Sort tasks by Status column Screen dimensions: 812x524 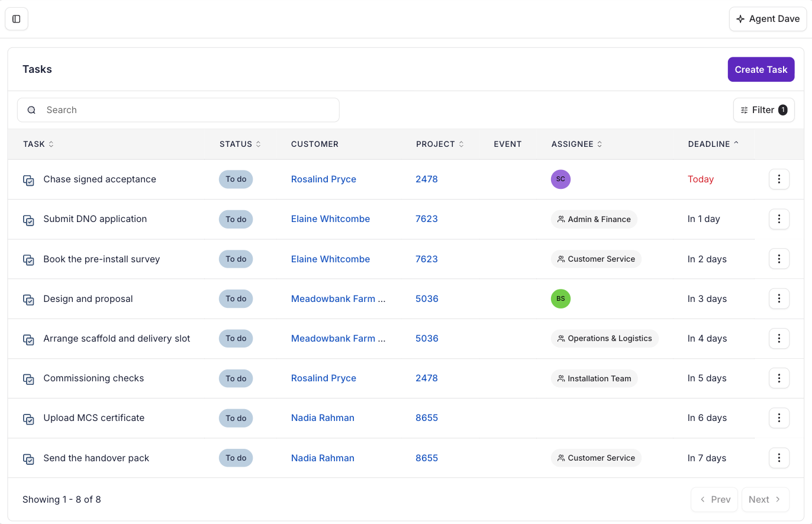pyautogui.click(x=240, y=144)
